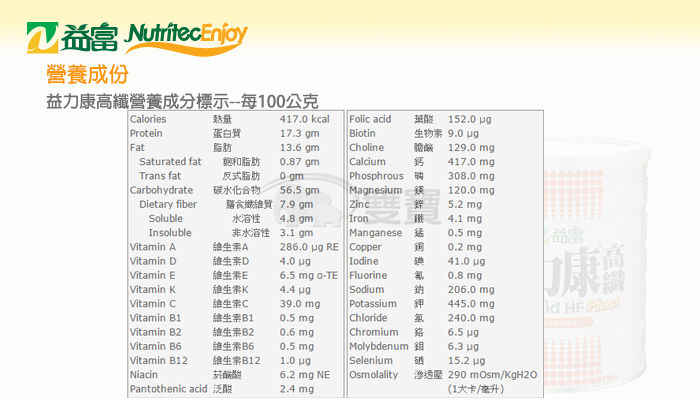Click the Soluble label

click(166, 219)
